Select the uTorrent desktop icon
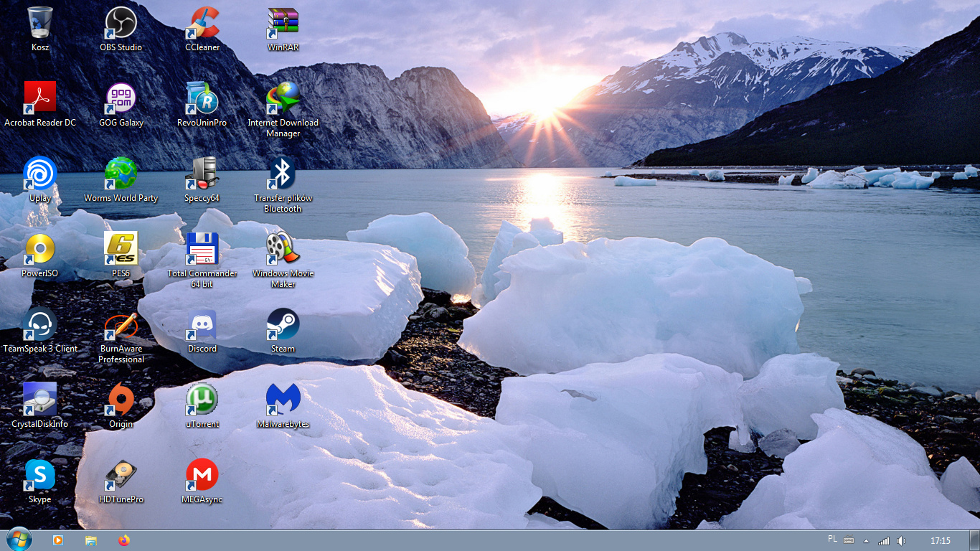Viewport: 980px width, 551px height. pyautogui.click(x=202, y=400)
